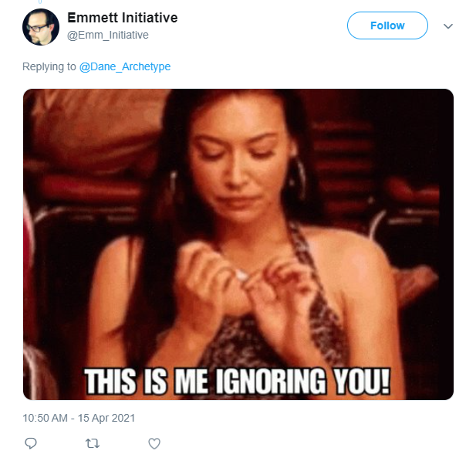This screenshot has height=468, width=476.
Task: Click the Emmett Initiative display name
Action: tap(123, 18)
